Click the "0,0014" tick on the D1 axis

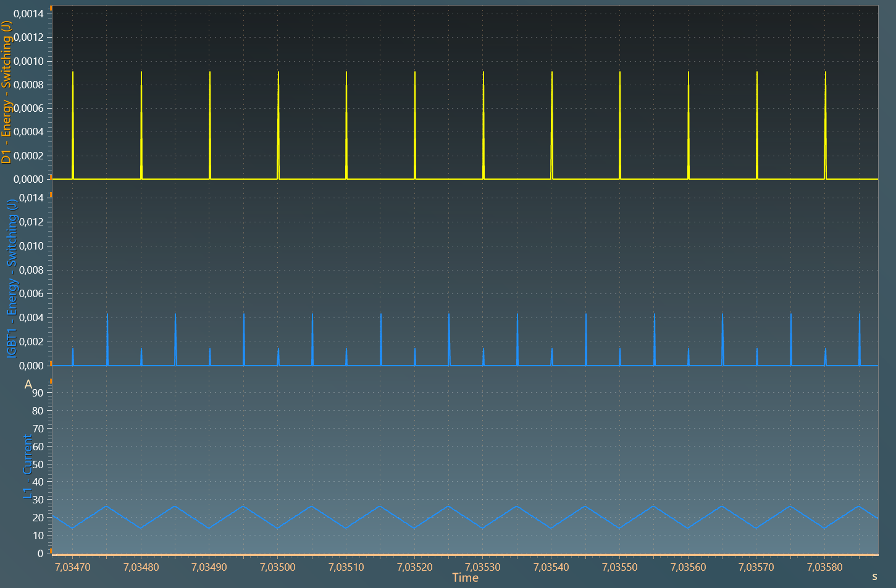(x=28, y=13)
